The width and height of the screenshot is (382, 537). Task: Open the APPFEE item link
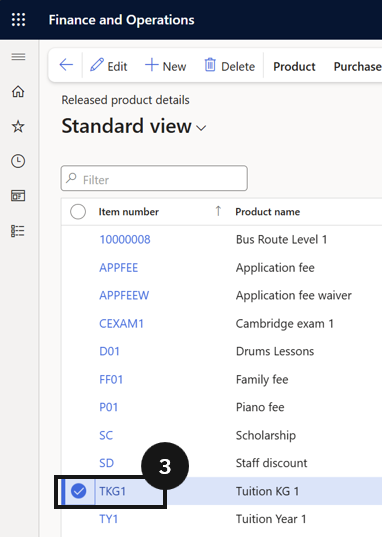pyautogui.click(x=119, y=267)
